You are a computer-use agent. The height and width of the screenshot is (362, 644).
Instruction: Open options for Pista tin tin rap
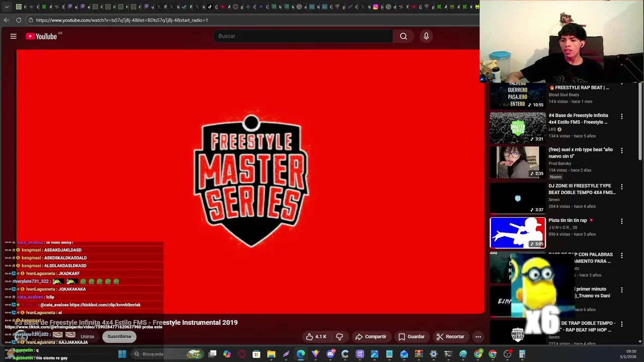coord(622,221)
